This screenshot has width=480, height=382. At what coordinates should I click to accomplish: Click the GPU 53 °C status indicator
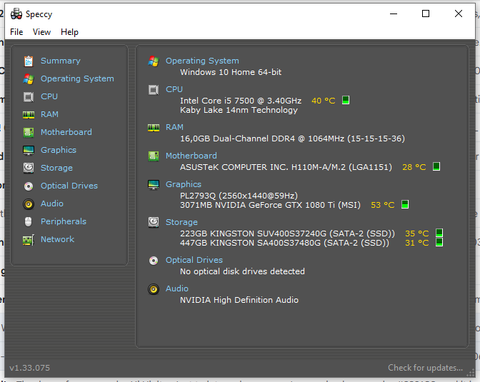click(405, 204)
